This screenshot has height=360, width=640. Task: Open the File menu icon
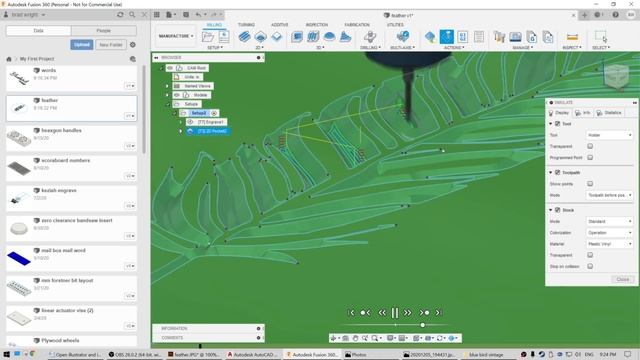pyautogui.click(x=169, y=15)
